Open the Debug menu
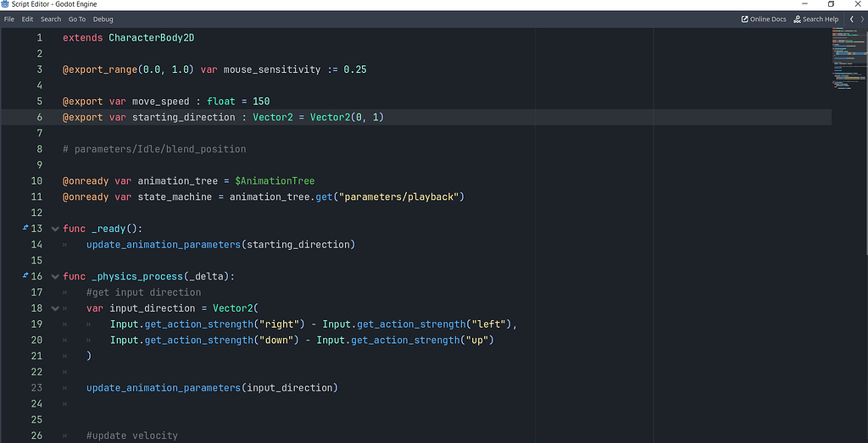The height and width of the screenshot is (443, 868). click(103, 19)
